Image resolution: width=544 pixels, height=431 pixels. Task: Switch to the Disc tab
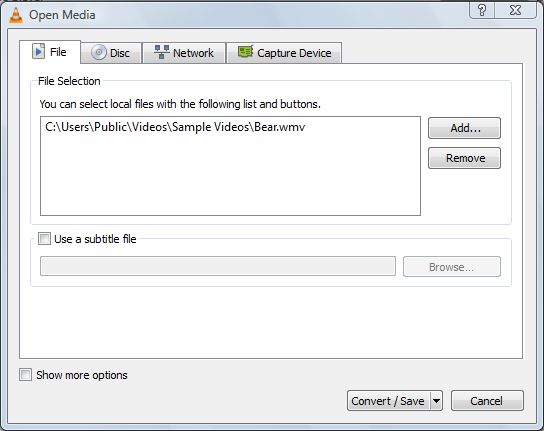[111, 53]
